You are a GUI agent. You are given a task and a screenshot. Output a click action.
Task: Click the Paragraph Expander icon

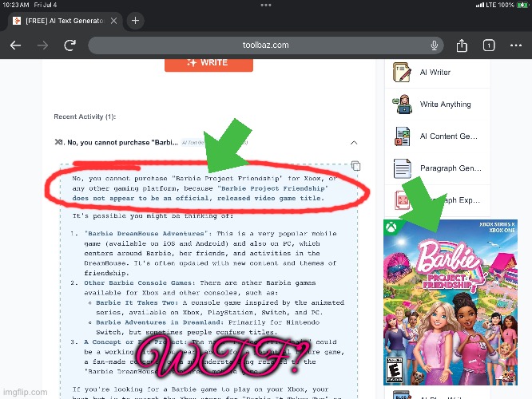(403, 200)
